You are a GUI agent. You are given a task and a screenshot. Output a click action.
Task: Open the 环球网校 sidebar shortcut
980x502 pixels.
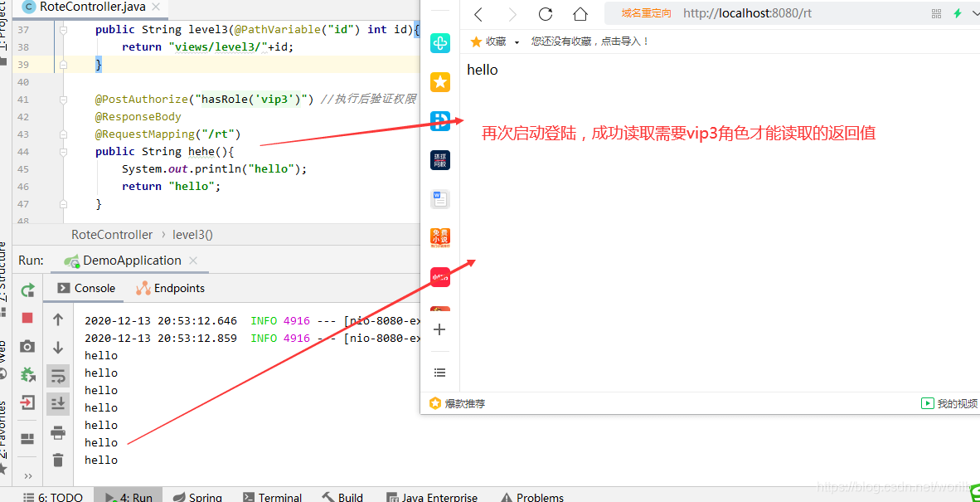(x=440, y=160)
